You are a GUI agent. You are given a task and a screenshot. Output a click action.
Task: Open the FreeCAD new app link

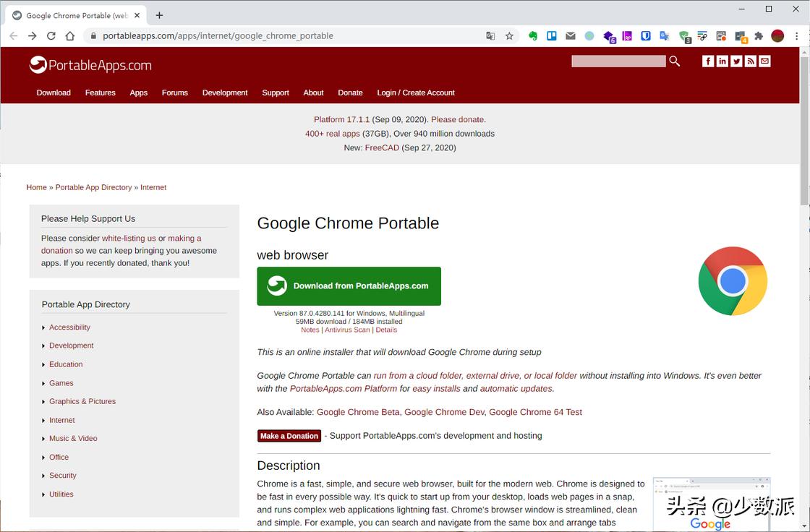382,147
